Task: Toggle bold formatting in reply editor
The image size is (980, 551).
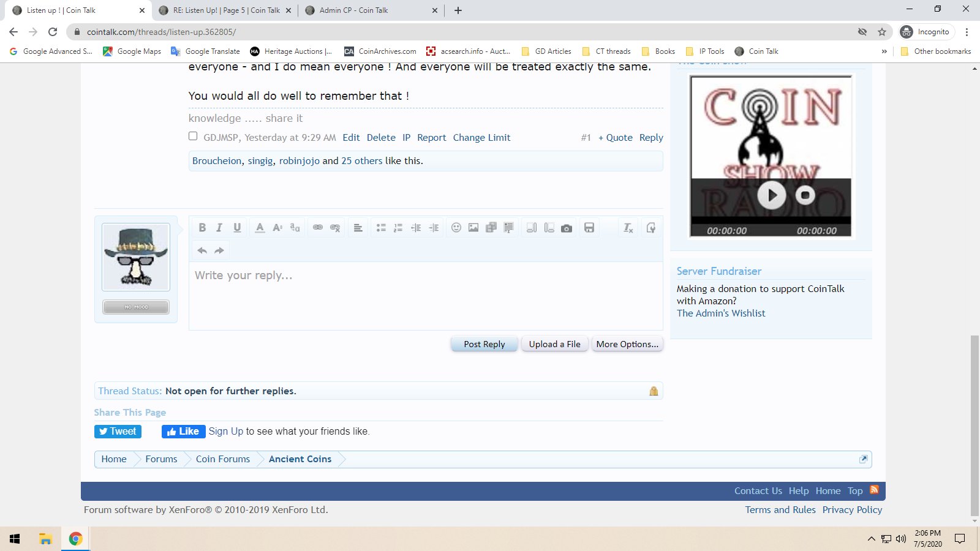Action: [202, 228]
